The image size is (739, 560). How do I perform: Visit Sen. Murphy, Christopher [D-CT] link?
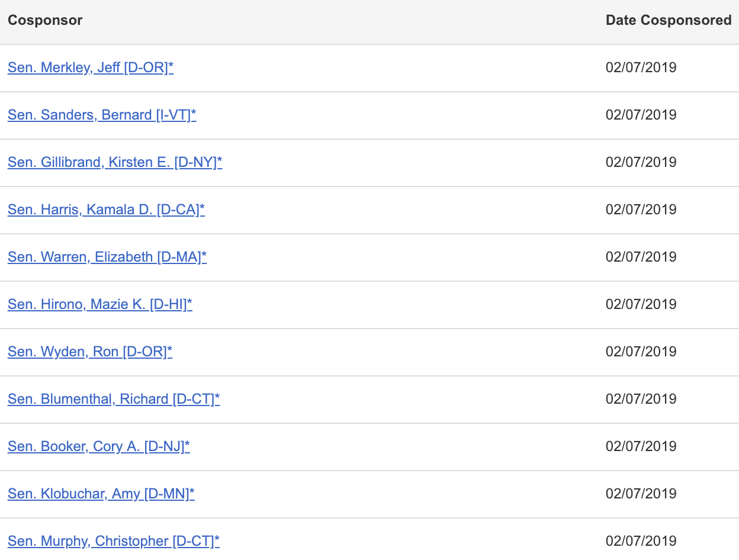(114, 541)
